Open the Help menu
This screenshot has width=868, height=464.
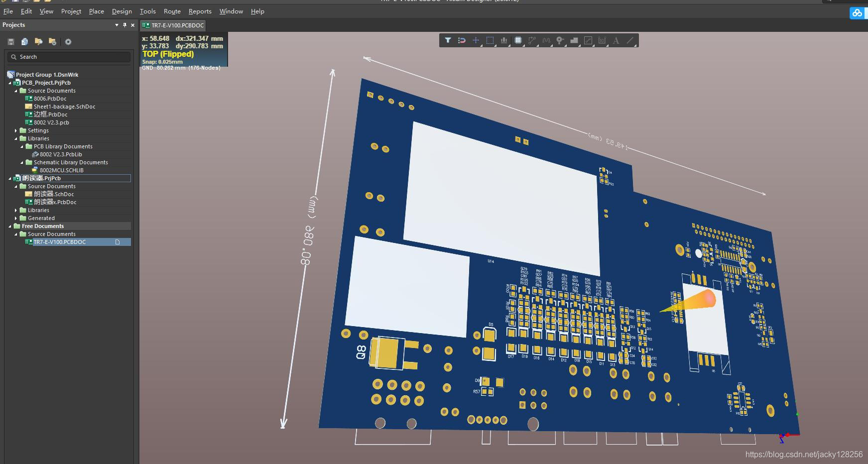click(257, 11)
